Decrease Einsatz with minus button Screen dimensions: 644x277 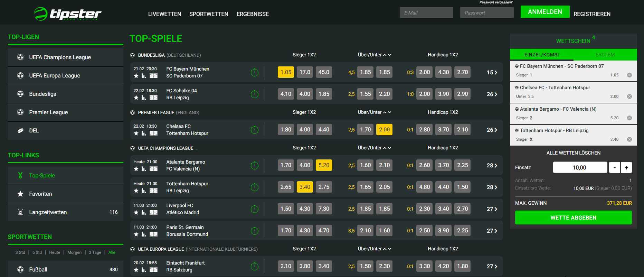[614, 167]
